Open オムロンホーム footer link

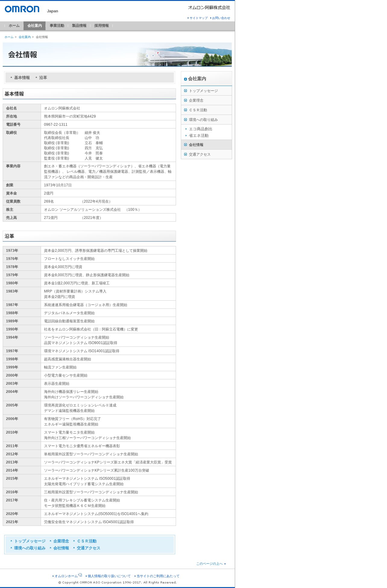[x=66, y=576]
